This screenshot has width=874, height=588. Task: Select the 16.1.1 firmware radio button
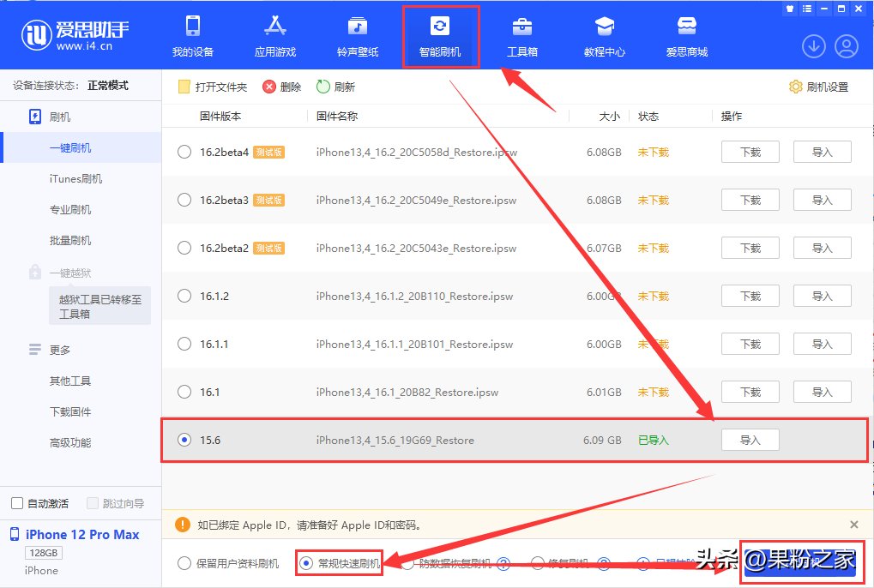click(184, 344)
